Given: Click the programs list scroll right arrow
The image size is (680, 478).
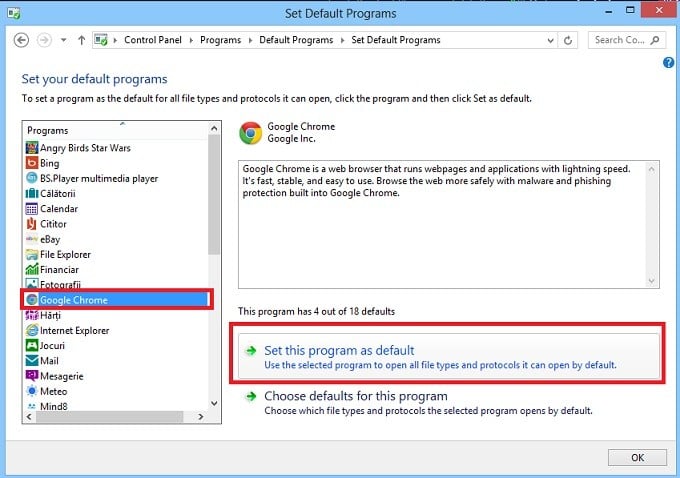Looking at the screenshot, I should click(x=200, y=416).
